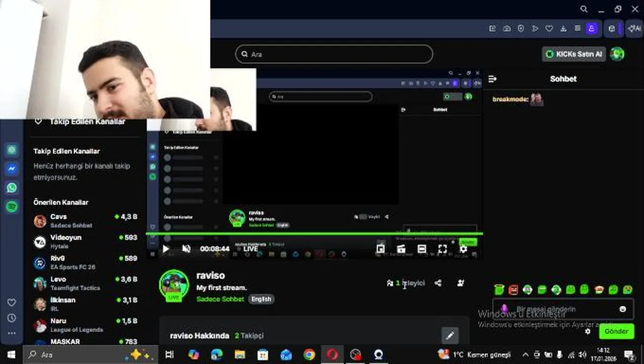
Task: Edit raviso Hakkında with pencil button
Action: tap(450, 335)
